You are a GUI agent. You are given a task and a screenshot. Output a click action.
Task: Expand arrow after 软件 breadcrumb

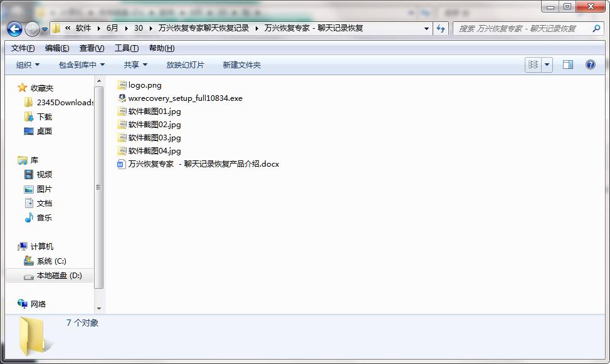[x=98, y=28]
